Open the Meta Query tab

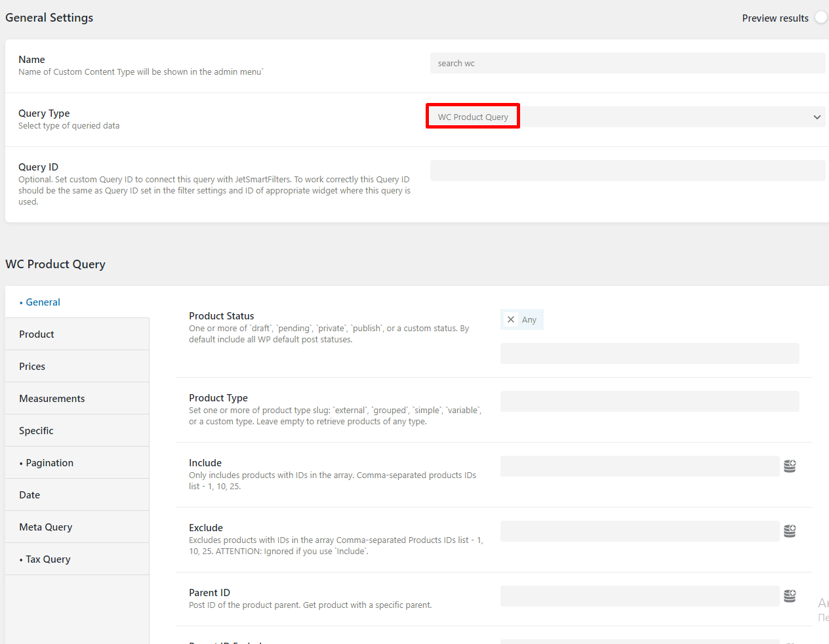pyautogui.click(x=77, y=527)
